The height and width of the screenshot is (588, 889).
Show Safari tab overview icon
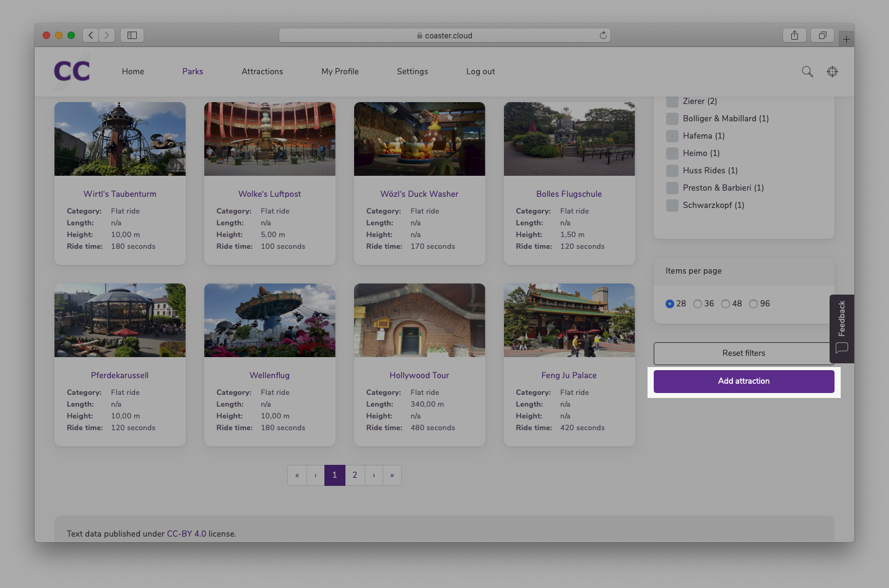(x=823, y=35)
